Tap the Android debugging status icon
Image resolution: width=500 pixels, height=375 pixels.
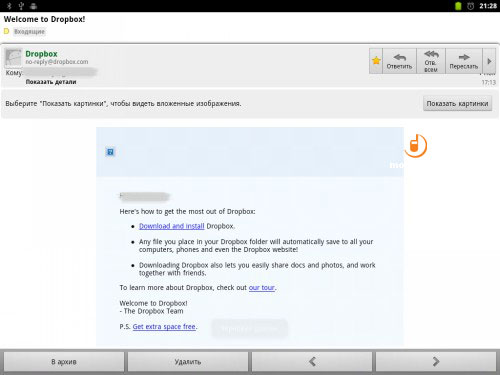coord(33,6)
